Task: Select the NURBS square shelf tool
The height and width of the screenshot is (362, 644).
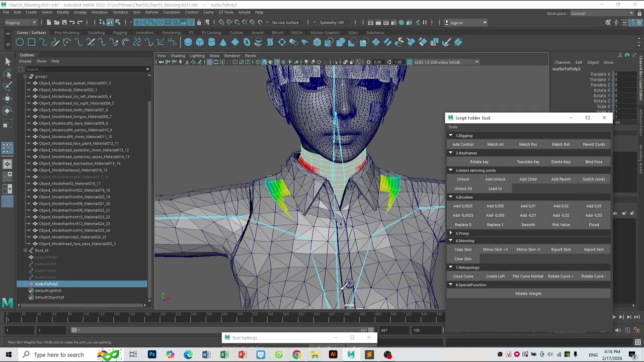Action: pyautogui.click(x=31, y=42)
